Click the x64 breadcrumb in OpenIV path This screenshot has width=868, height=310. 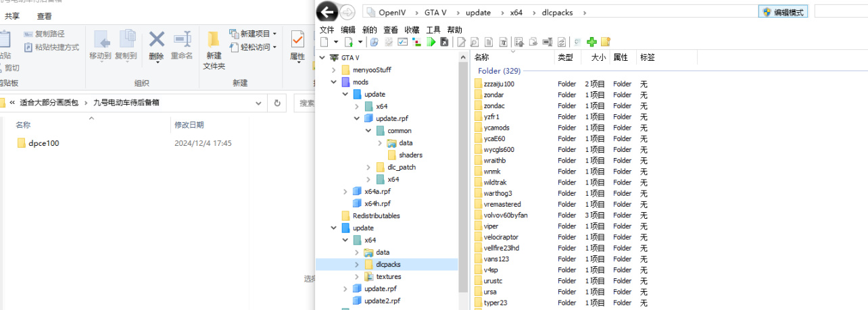pyautogui.click(x=516, y=12)
